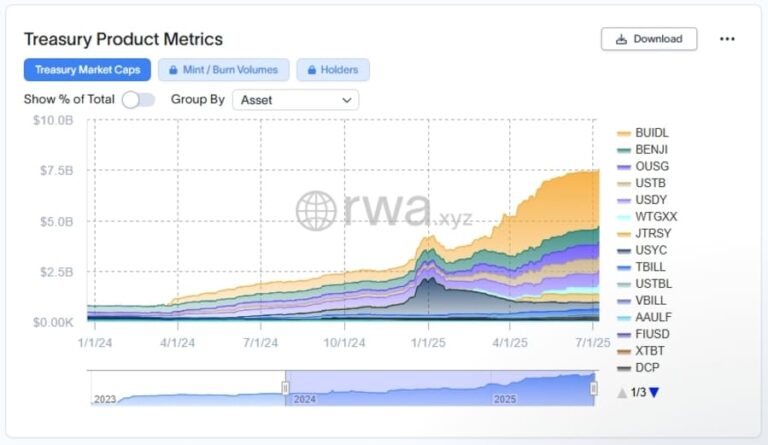Screen dimensions: 768x445
Task: Click right handle of range selector
Action: (593, 387)
